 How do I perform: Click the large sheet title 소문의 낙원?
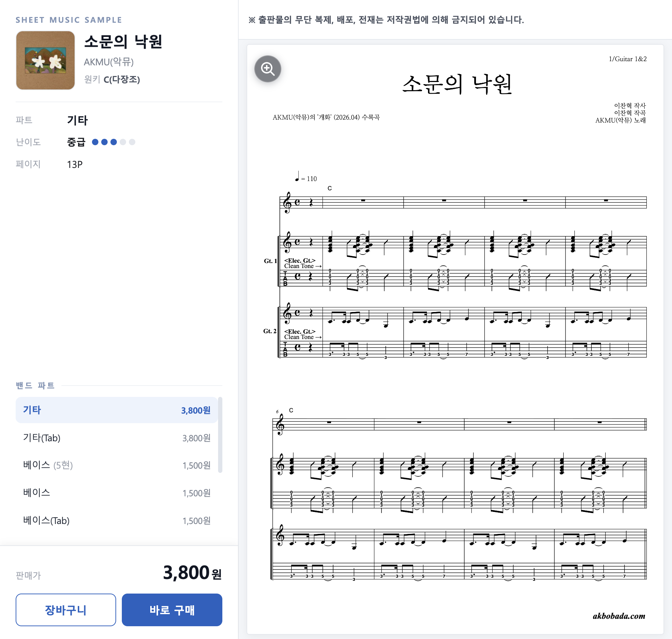tap(457, 84)
